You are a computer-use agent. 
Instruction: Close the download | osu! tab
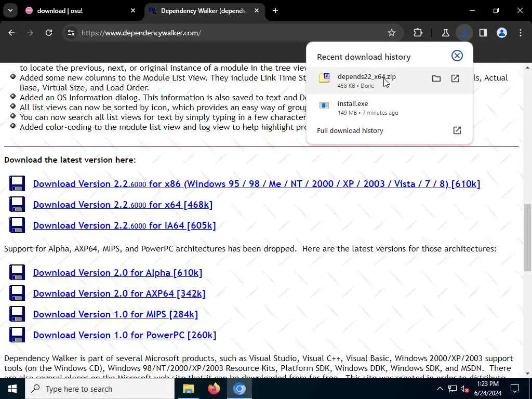[133, 10]
